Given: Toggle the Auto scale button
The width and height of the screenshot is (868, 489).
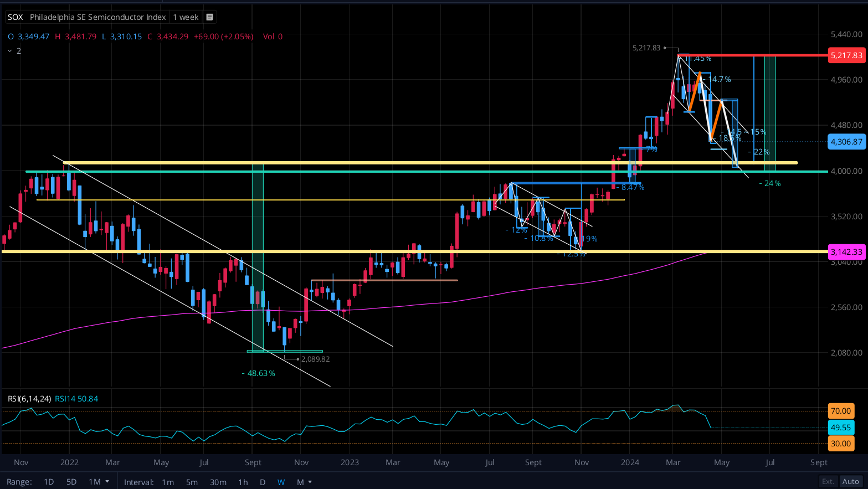Looking at the screenshot, I should [850, 481].
